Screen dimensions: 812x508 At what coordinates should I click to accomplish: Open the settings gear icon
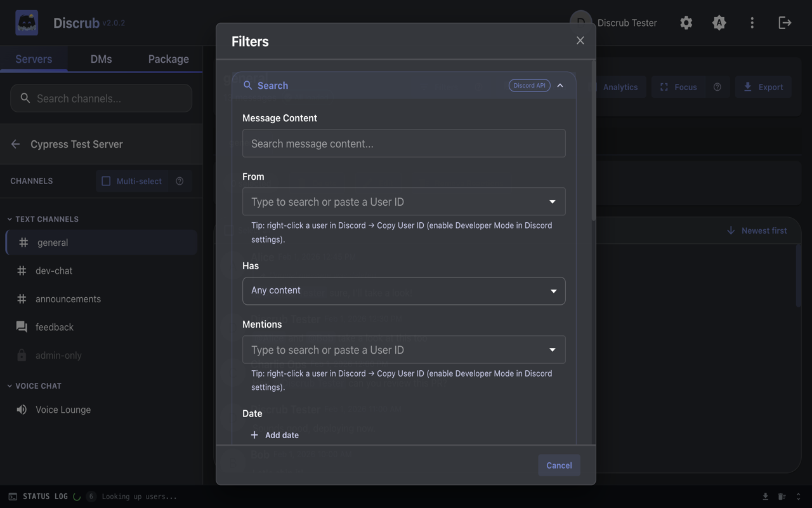point(686,23)
